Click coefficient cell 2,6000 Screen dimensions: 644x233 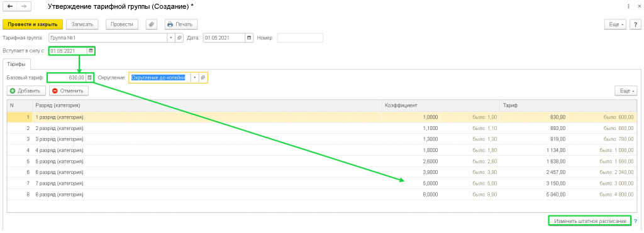coord(412,161)
